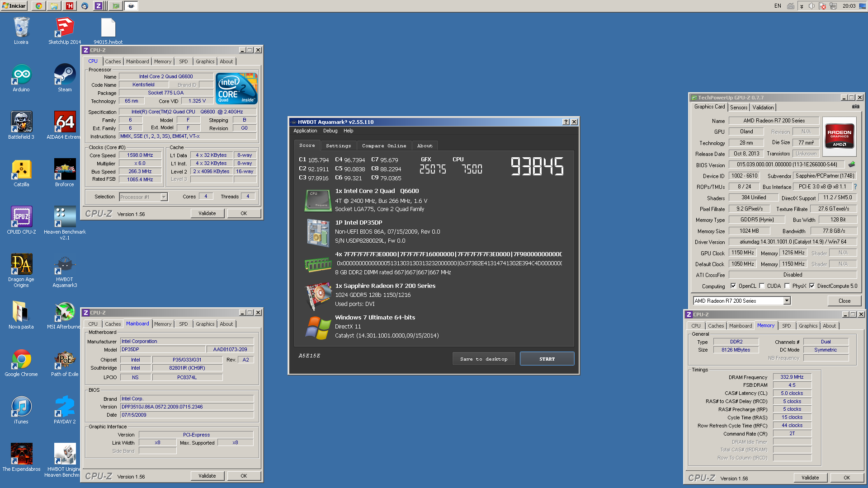Click the CPU name field Intel Core 2 Quad Q6600

coord(165,76)
